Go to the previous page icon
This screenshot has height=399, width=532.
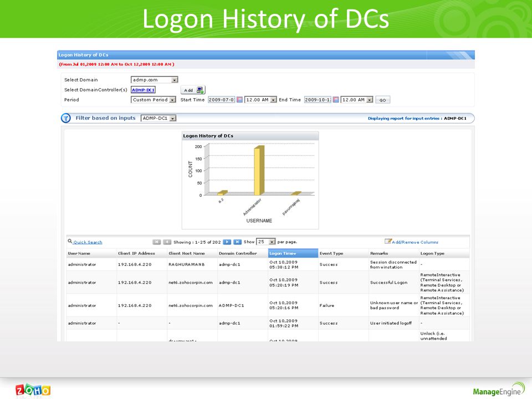point(167,242)
